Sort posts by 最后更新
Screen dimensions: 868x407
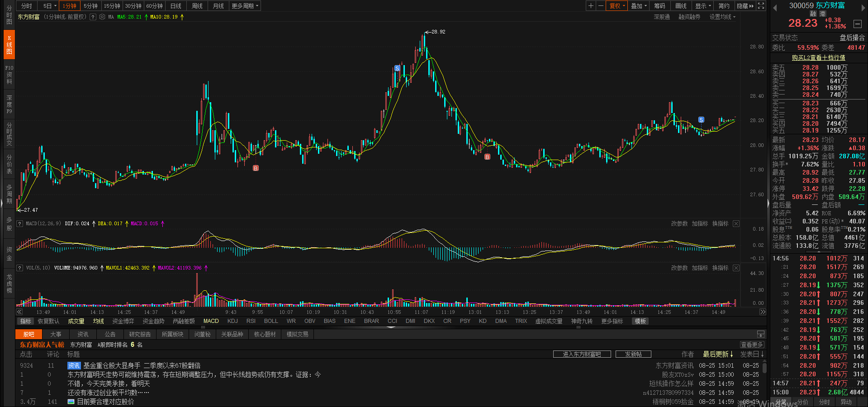(x=718, y=354)
